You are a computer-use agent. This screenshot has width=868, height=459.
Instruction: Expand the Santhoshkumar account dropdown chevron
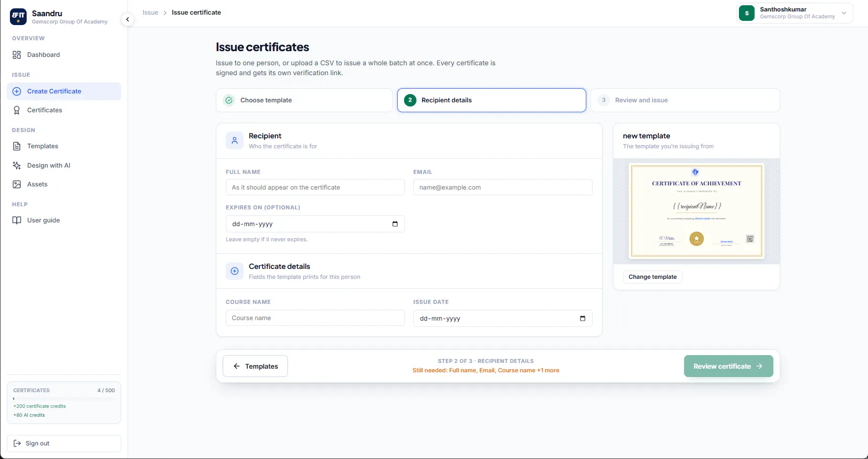(844, 13)
